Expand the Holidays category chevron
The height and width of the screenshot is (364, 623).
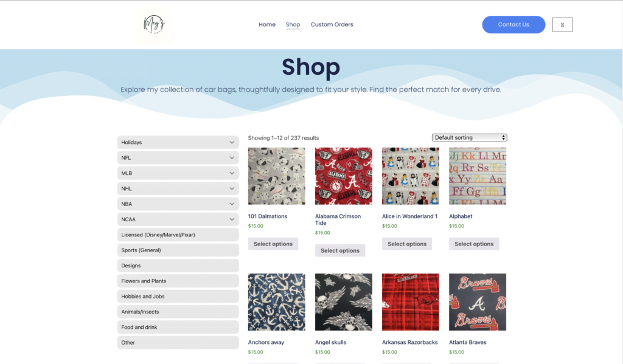coord(232,142)
